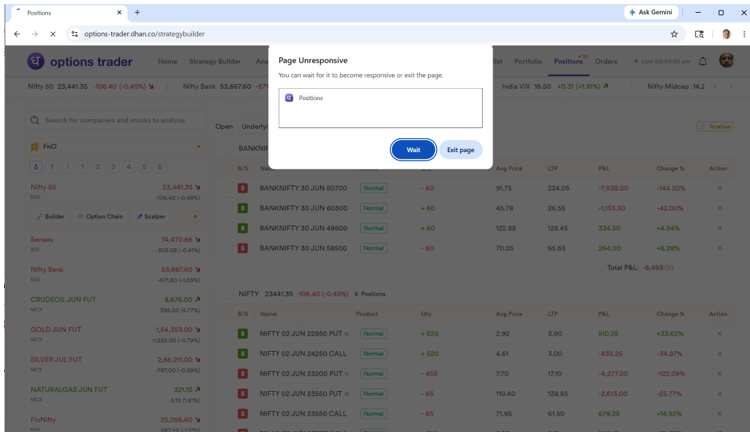
Task: Open Option Chain for Nifty 50
Action: 100,217
